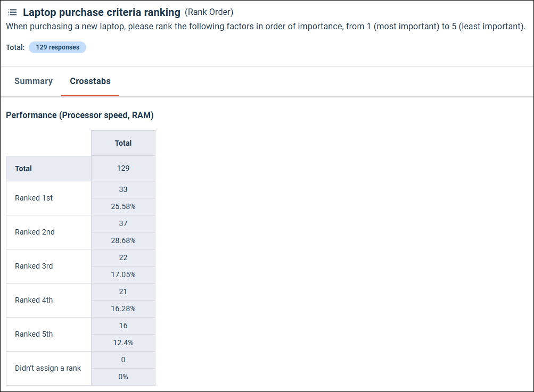
Task: Switch to the Summary tab
Action: coord(34,81)
